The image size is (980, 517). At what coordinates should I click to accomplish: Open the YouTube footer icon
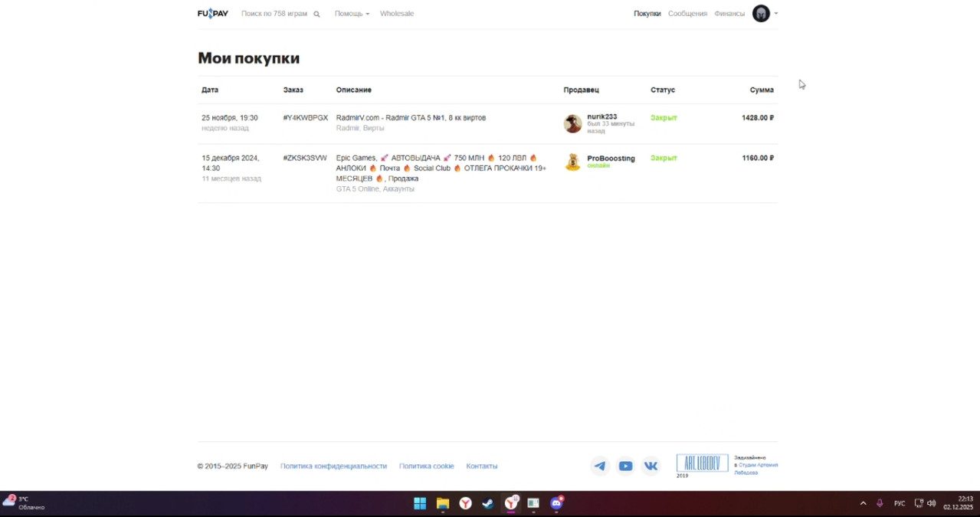point(625,466)
